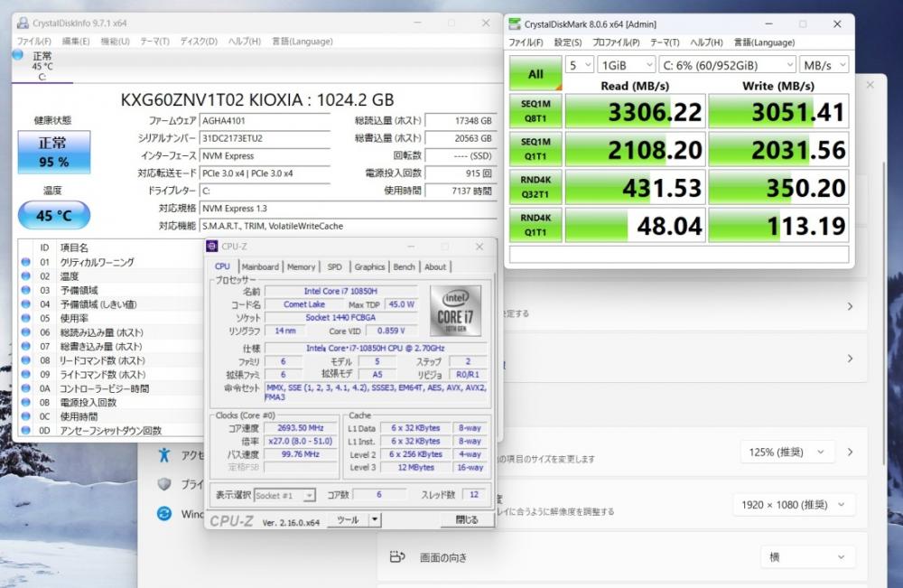
Task: Open the test count dropdown showing 5
Action: [580, 65]
